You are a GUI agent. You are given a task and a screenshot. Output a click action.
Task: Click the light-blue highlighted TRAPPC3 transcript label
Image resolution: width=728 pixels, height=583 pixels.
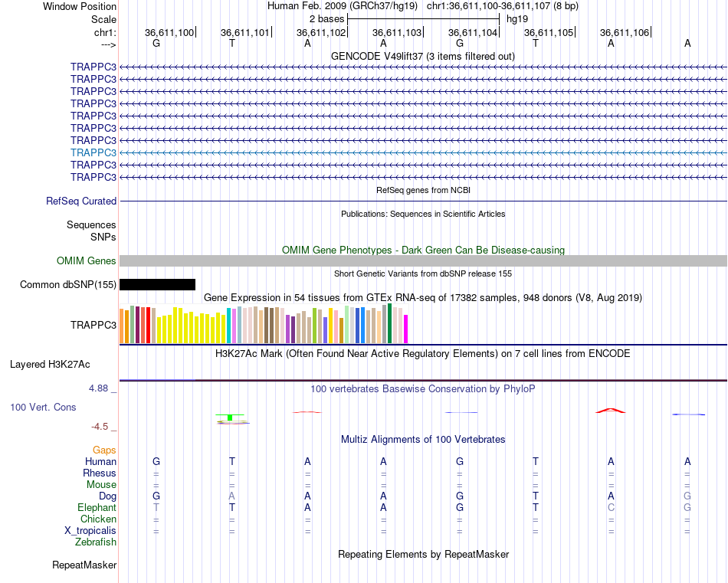[93, 152]
